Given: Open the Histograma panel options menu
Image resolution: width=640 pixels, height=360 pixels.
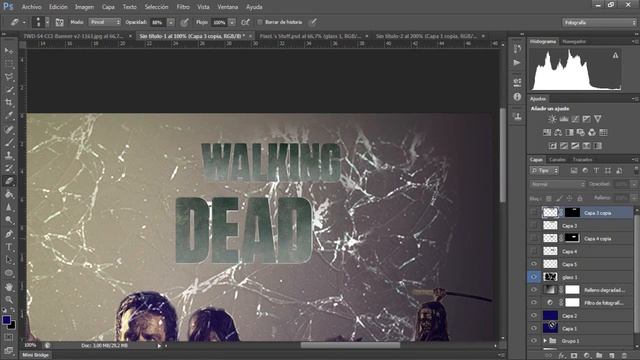Looking at the screenshot, I should (635, 42).
